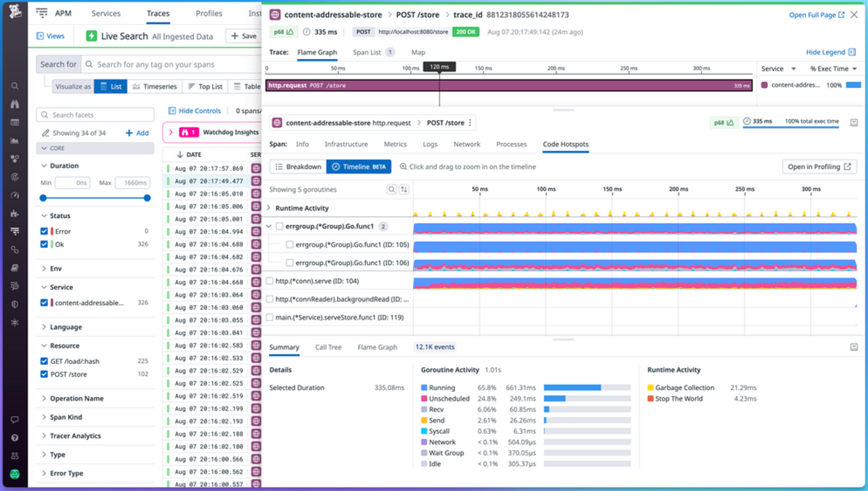
Task: Expand the Runtime Activity row
Action: (x=268, y=207)
